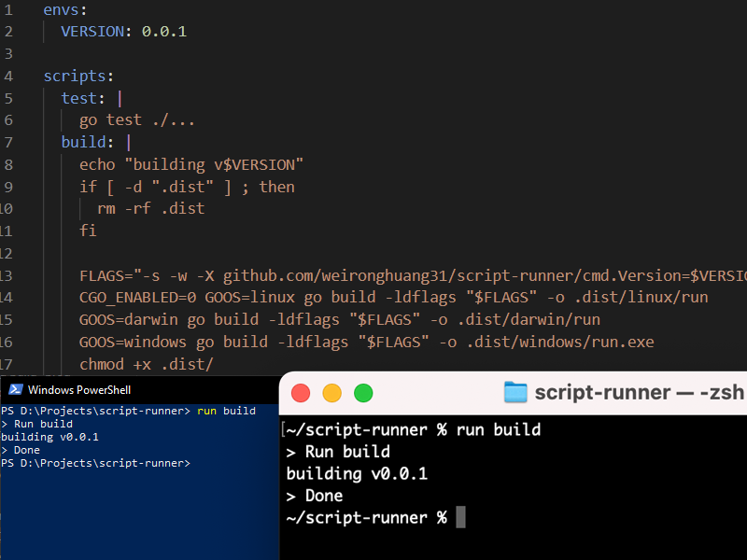Close the script-runner zsh window with the red button
The height and width of the screenshot is (560, 747).
coord(301,393)
